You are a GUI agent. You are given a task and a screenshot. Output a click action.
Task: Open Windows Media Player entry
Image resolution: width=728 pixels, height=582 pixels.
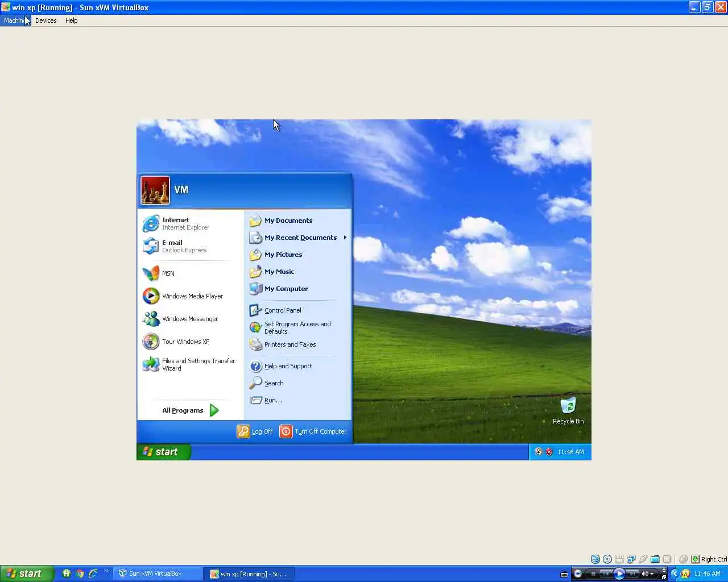(x=191, y=296)
